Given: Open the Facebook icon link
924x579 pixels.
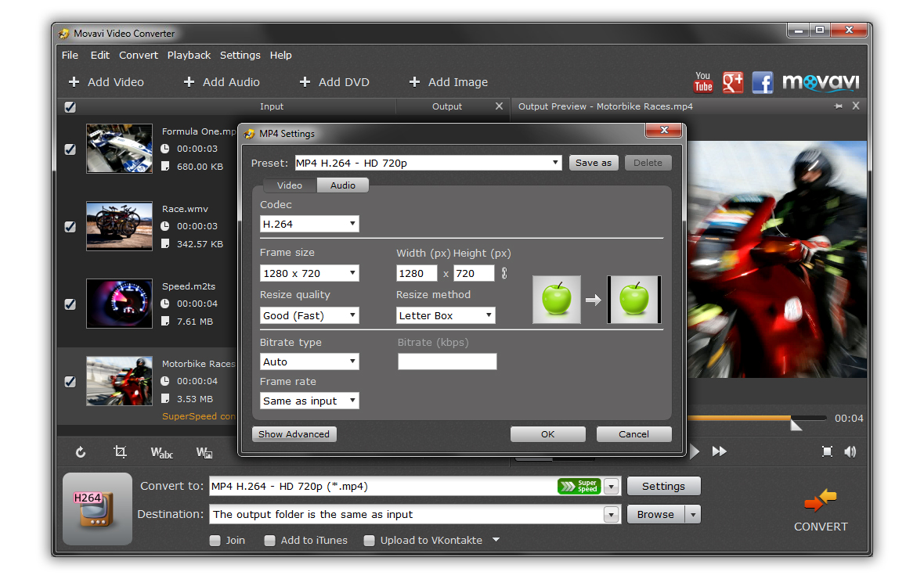Looking at the screenshot, I should pos(763,82).
